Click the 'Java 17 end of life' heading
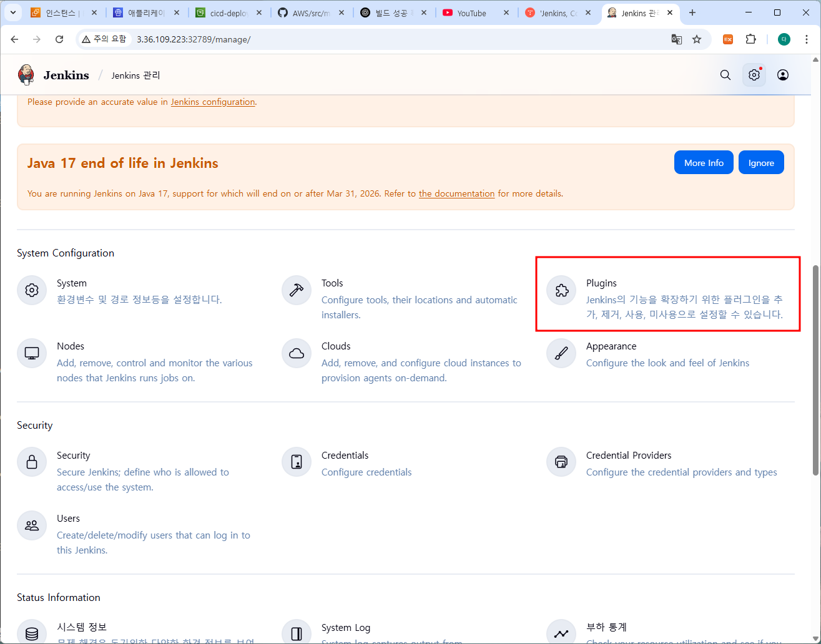This screenshot has width=821, height=644. pyautogui.click(x=123, y=163)
